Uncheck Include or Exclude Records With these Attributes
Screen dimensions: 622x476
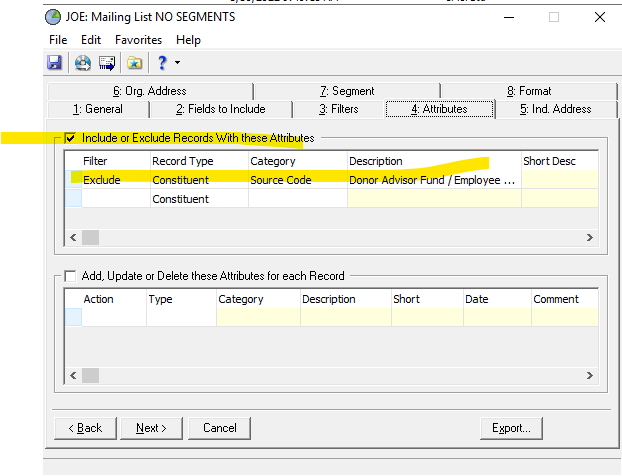[70, 138]
